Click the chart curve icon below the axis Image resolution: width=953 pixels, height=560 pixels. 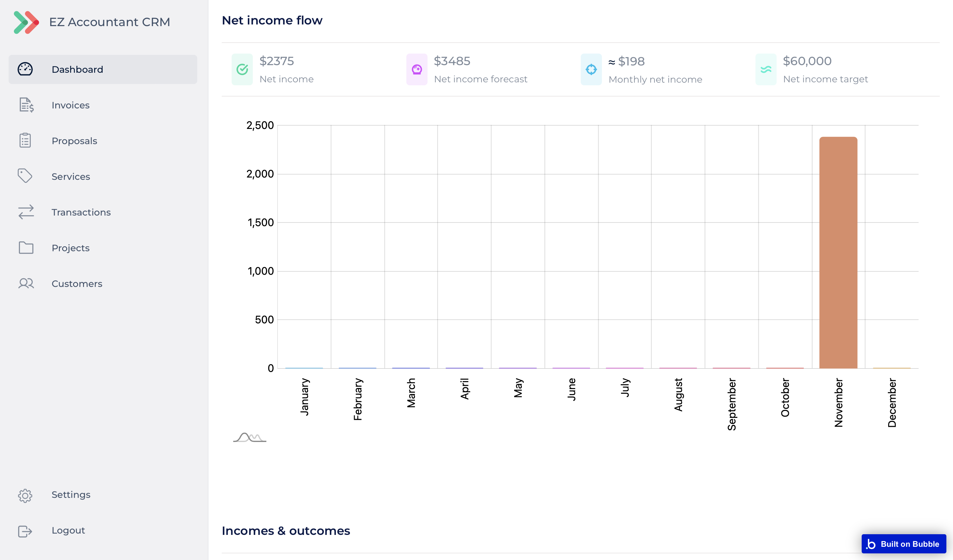pos(250,438)
